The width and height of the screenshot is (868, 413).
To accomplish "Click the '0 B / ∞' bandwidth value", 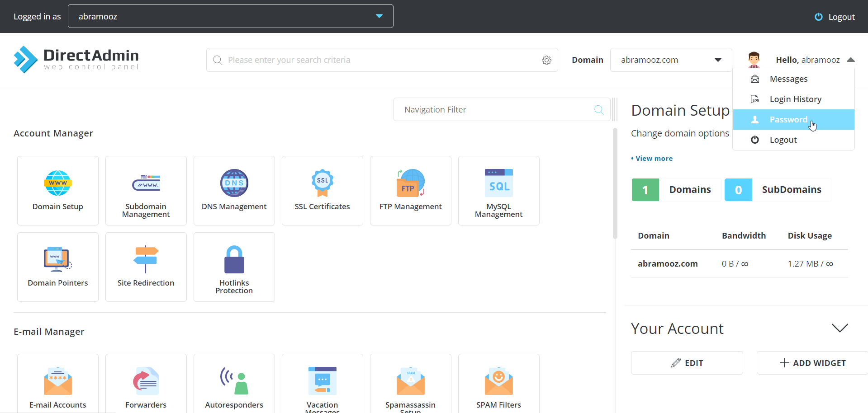I will pos(735,263).
